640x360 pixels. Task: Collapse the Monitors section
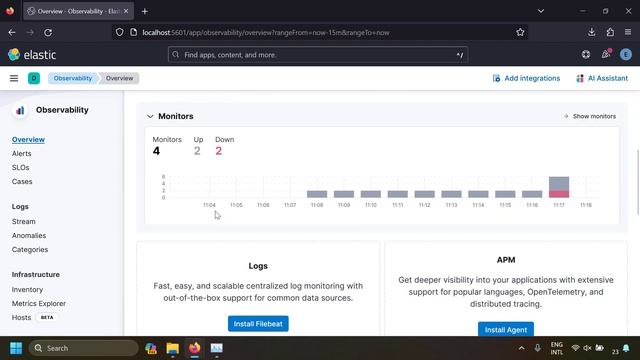click(x=150, y=116)
